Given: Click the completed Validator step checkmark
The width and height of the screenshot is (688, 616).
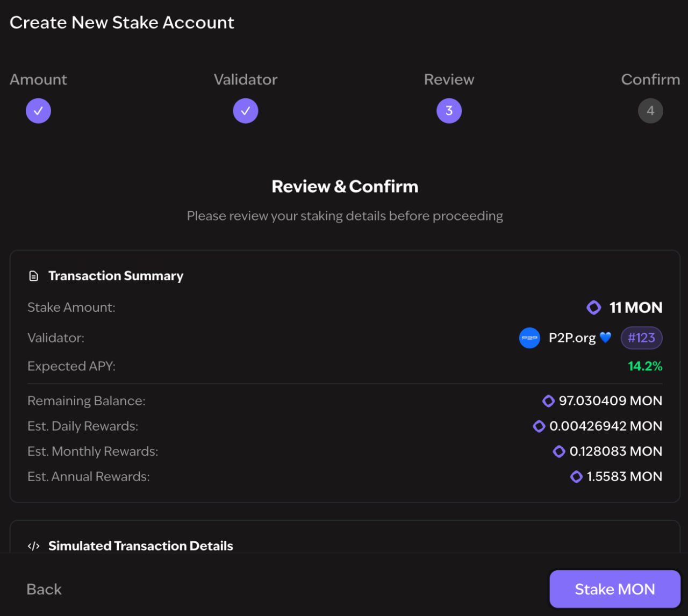Looking at the screenshot, I should coord(246,111).
